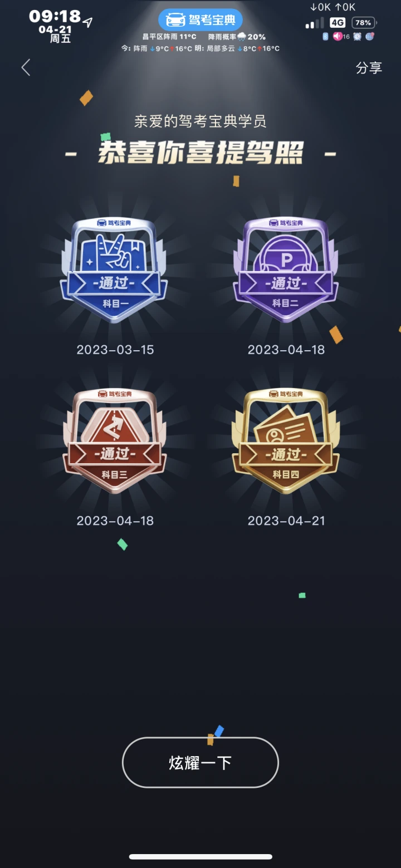Tap the 分享 share button

[x=369, y=68]
